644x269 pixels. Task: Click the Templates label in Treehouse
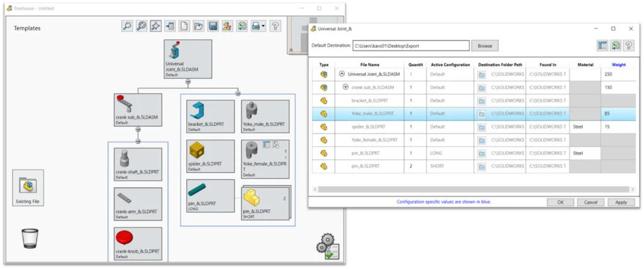click(x=27, y=28)
